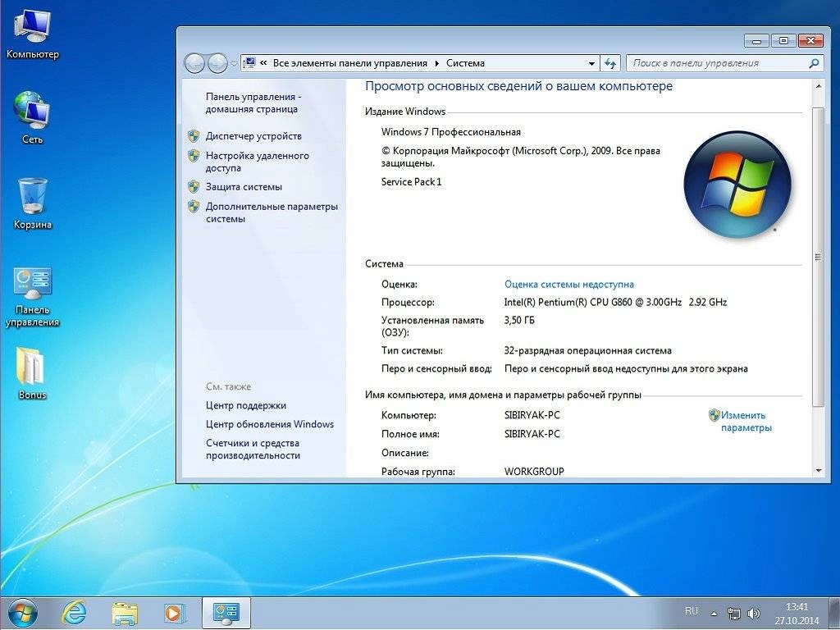Open Windows Explorer from taskbar
This screenshot has height=630, width=840.
pos(125,613)
